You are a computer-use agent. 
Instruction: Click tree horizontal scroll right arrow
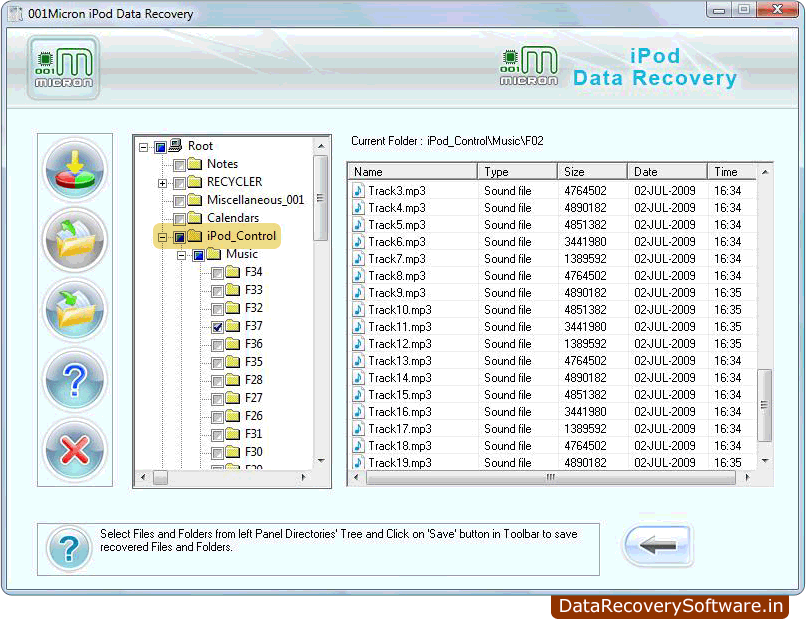[304, 477]
